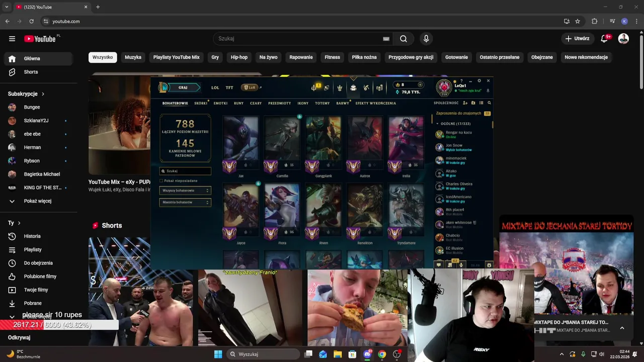This screenshot has height=362, width=644.
Task: Open League client crafting hammer icon
Action: coord(366,87)
